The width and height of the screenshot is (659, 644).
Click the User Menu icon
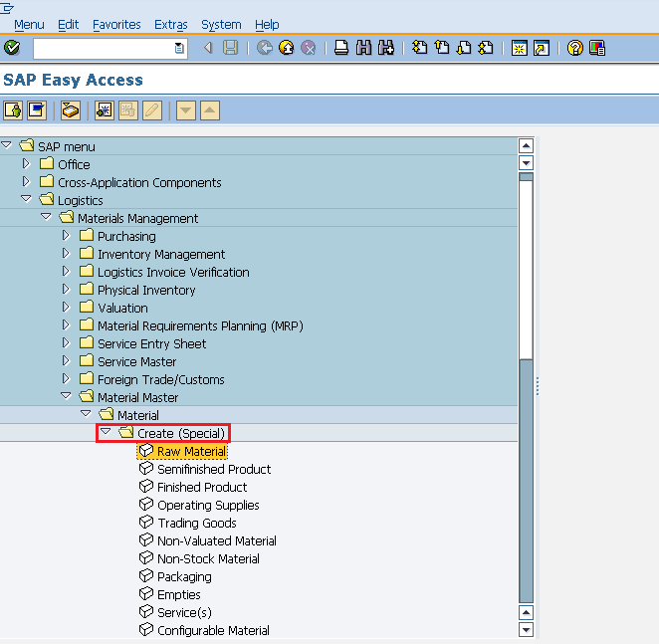coord(13,110)
